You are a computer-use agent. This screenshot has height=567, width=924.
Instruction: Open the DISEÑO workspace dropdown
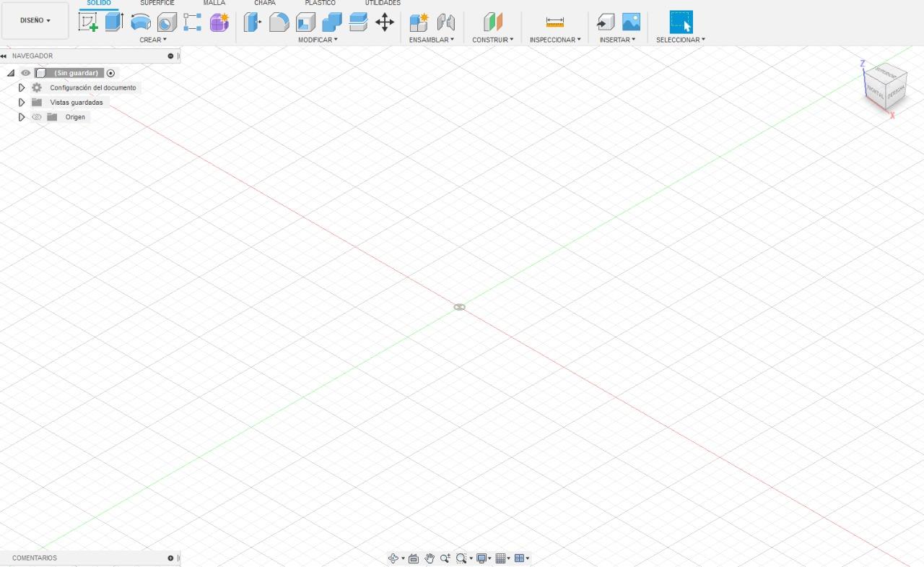[x=35, y=21]
